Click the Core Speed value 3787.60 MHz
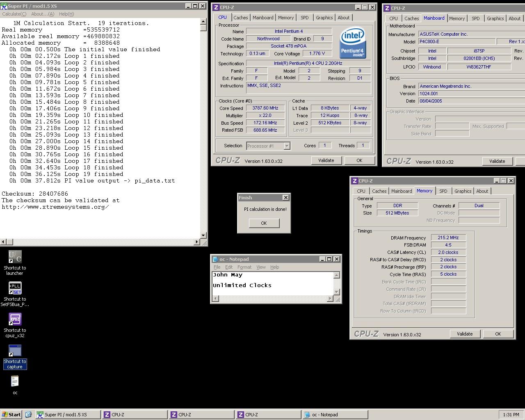Viewport: 525px width, 420px height. pyautogui.click(x=265, y=108)
